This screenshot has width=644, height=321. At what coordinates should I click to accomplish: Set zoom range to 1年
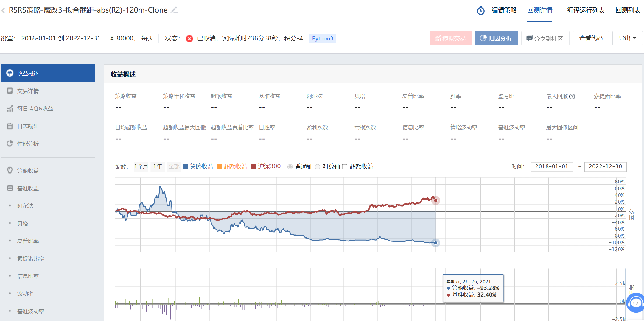(x=158, y=166)
